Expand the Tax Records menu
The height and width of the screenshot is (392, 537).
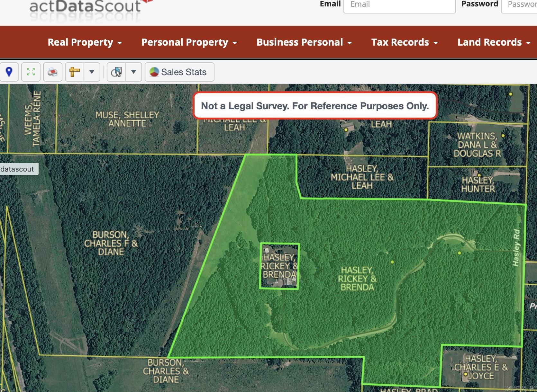pyautogui.click(x=405, y=42)
